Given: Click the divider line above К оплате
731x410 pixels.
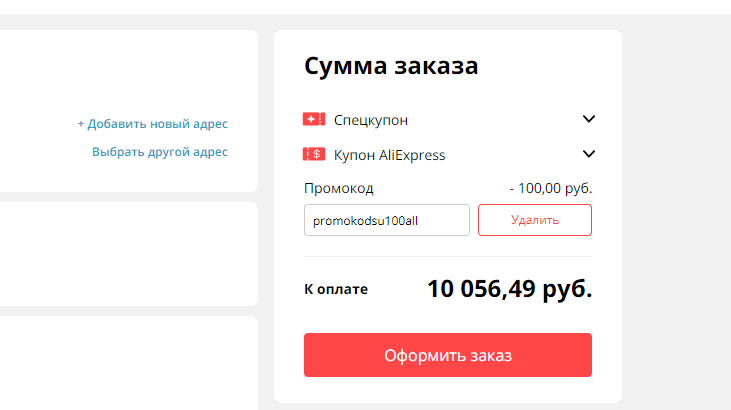Looking at the screenshot, I should [x=448, y=257].
